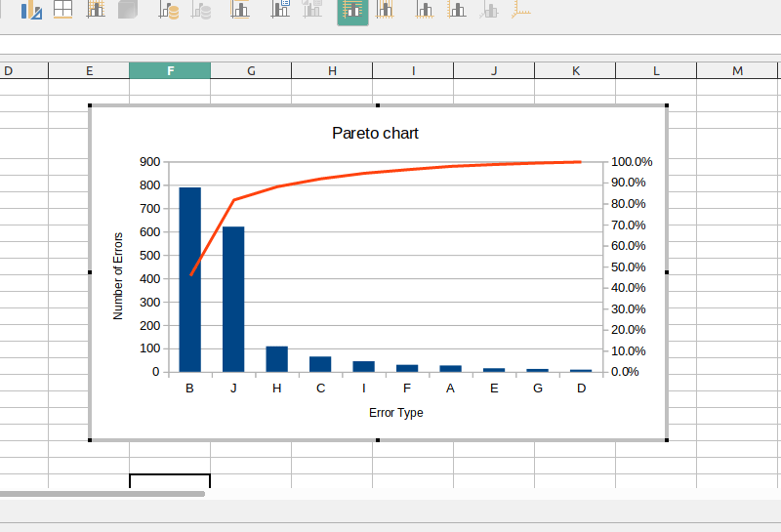
Task: Select the 'Number of Errors' axis title
Action: tap(117, 276)
